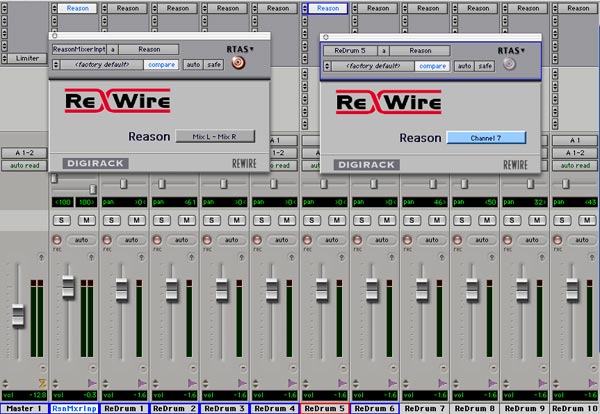Click Master 1 volume fader

tap(18, 316)
